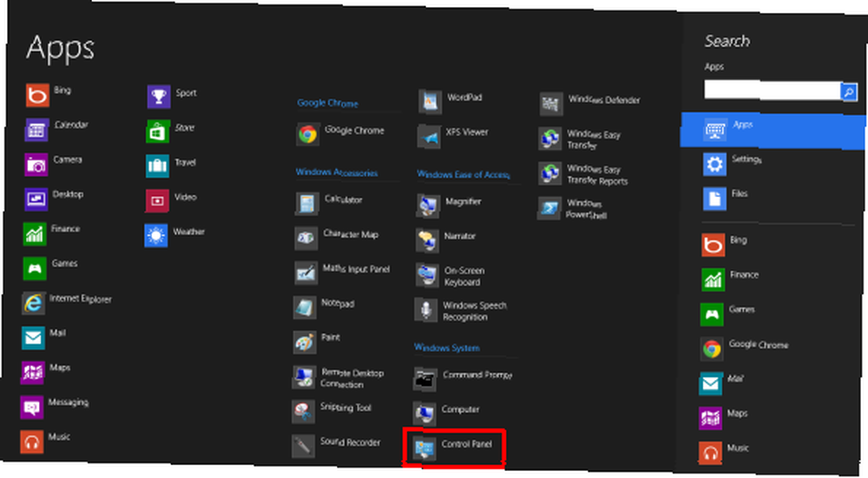
Task: Launch Windows PowerShell
Action: pos(573,208)
